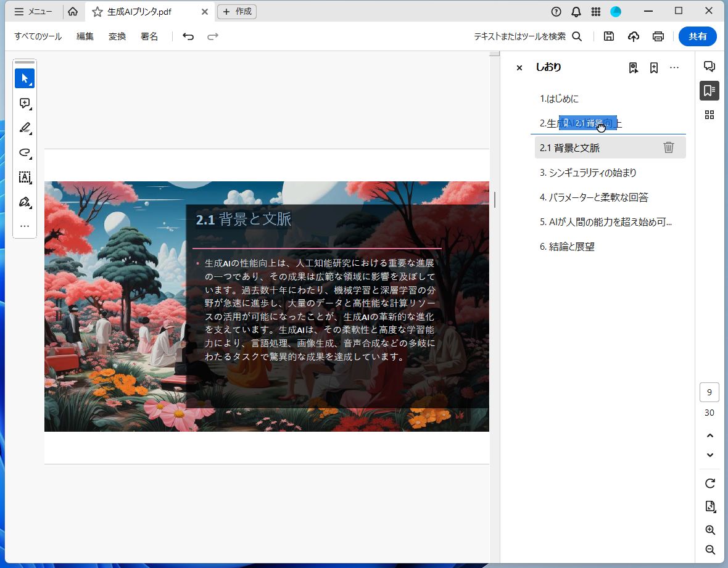Show more tools in quick toolbar

[25, 226]
